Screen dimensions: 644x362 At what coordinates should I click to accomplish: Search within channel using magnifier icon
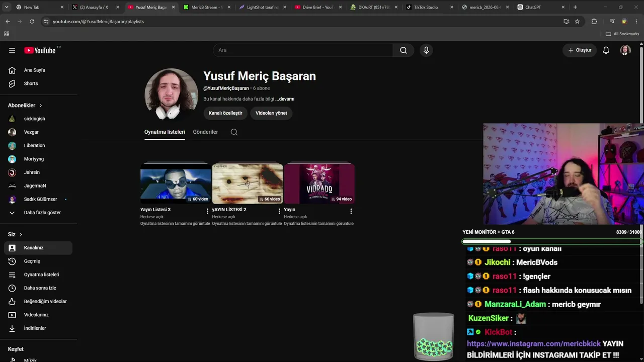pos(234,132)
